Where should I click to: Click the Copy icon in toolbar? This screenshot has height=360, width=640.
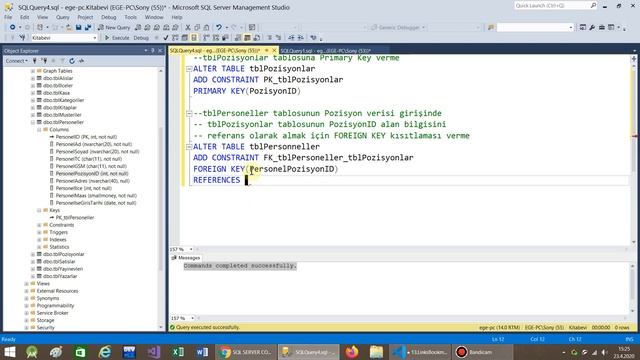pos(197,27)
